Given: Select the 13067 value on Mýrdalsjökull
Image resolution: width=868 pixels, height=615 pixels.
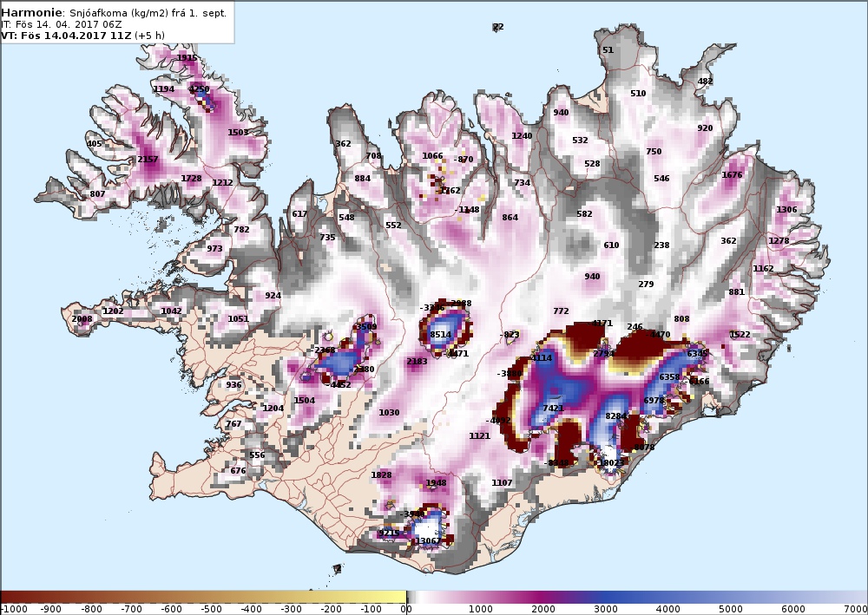Looking at the screenshot, I should point(428,541).
